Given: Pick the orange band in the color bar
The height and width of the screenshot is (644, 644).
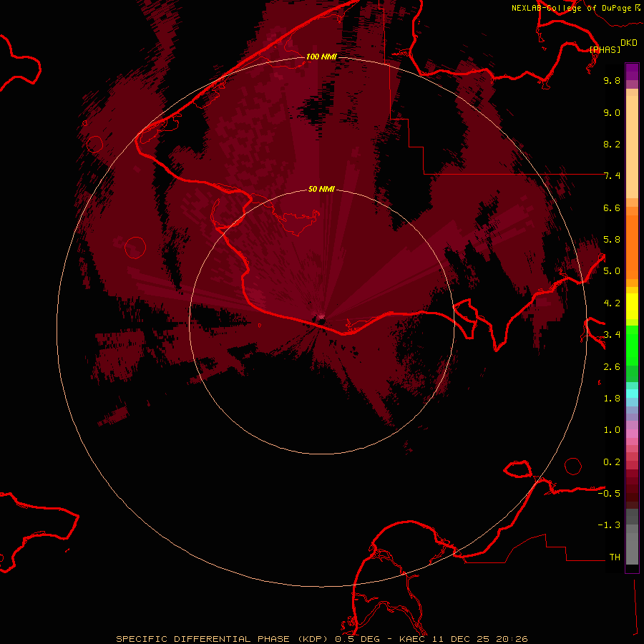Looking at the screenshot, I should [x=632, y=246].
